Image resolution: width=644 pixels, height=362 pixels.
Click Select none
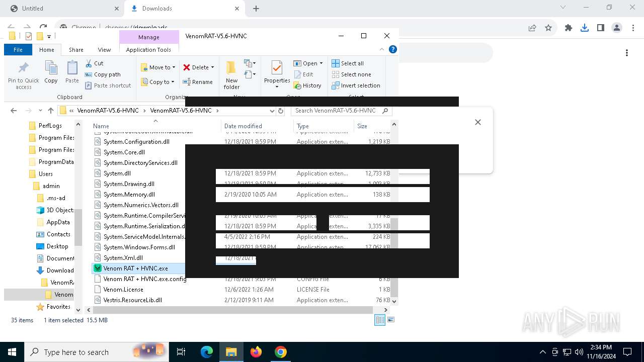[351, 74]
